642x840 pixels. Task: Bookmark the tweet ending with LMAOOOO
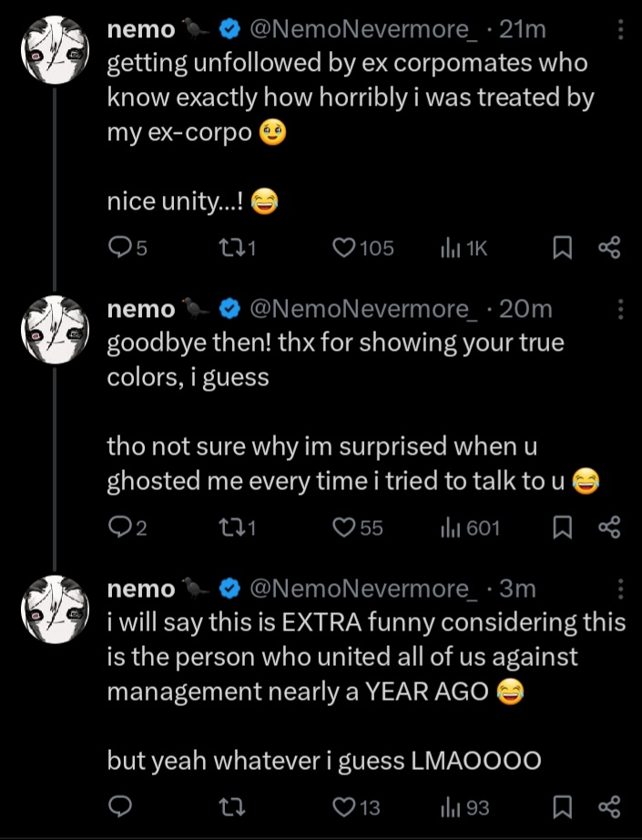(563, 806)
